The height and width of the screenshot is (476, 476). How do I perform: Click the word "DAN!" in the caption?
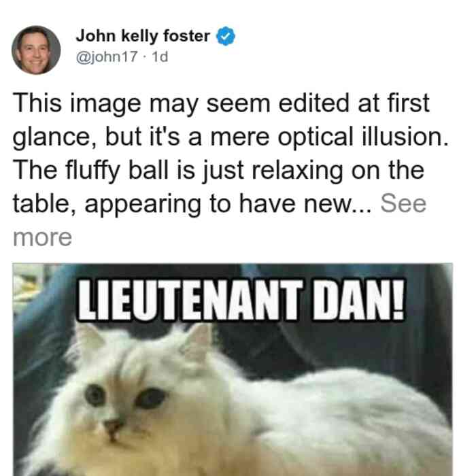tap(359, 300)
